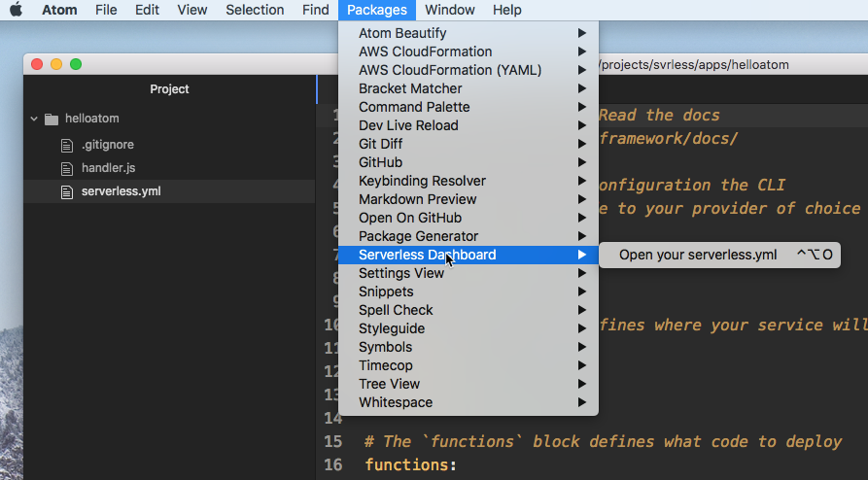Click line 16 functions code line
This screenshot has height=480, width=868.
click(x=409, y=464)
